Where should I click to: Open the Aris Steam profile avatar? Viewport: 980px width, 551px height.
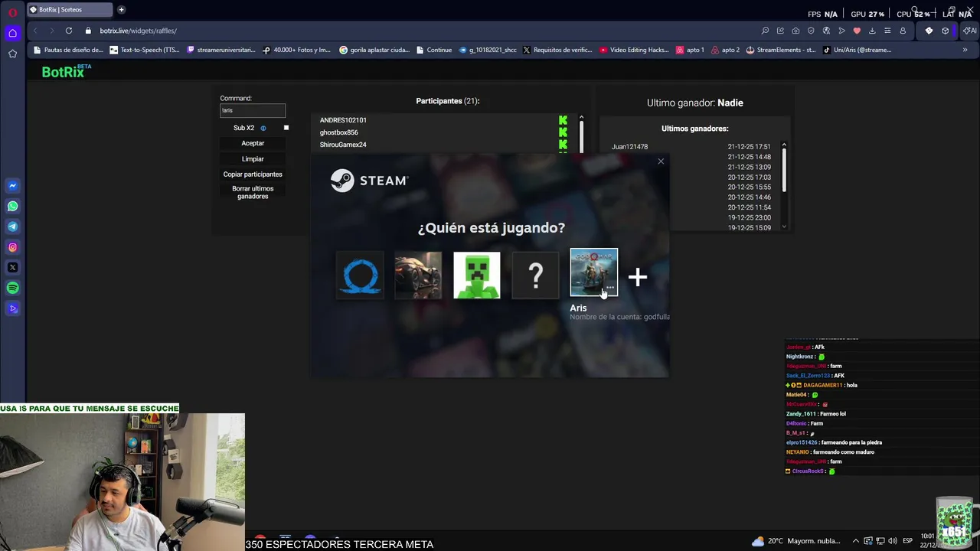click(593, 272)
